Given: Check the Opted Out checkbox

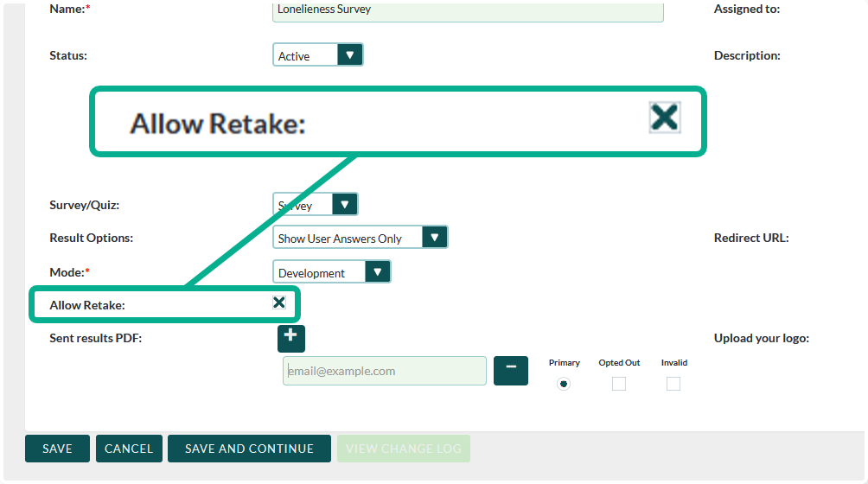Looking at the screenshot, I should pos(619,384).
